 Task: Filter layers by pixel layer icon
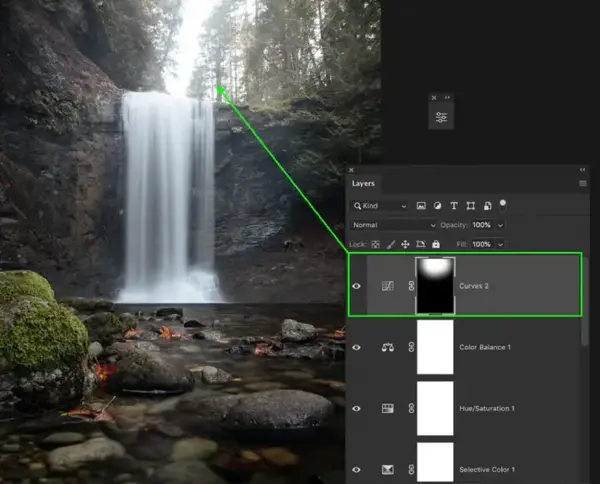click(x=421, y=206)
